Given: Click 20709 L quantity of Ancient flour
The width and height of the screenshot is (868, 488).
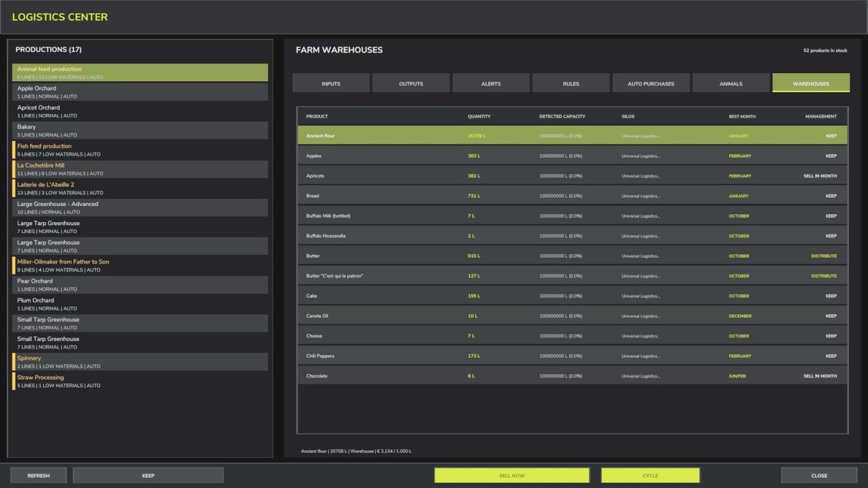Looking at the screenshot, I should click(x=477, y=136).
